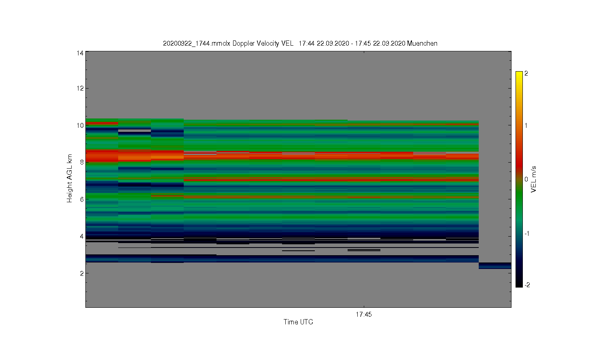Click the 14 km height tick label
The image size is (607, 364).
click(80, 53)
